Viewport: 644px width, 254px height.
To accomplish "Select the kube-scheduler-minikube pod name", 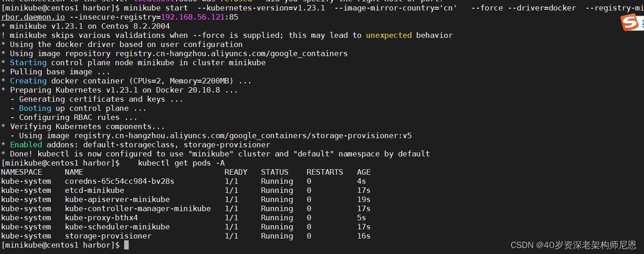I will point(117,227).
